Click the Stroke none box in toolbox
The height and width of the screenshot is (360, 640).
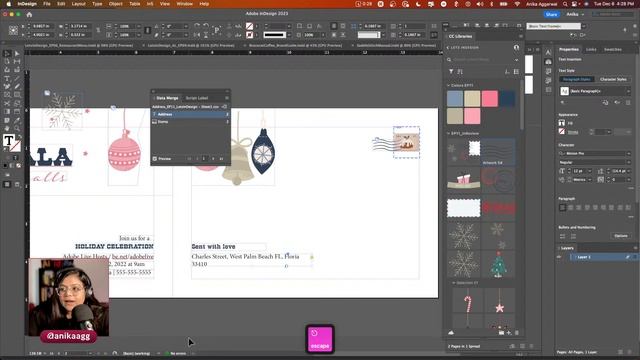pyautogui.click(x=16, y=145)
